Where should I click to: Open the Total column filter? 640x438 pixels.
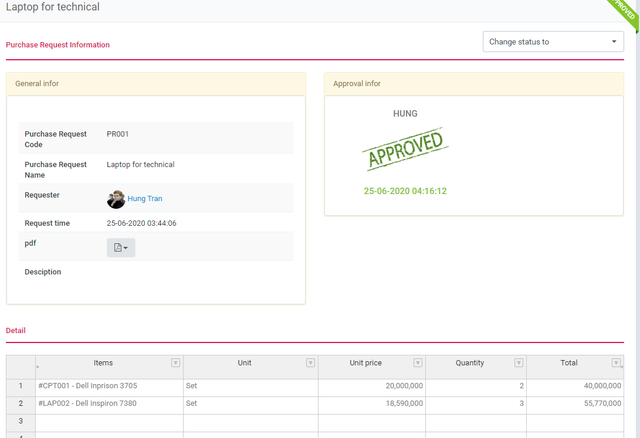pos(616,362)
